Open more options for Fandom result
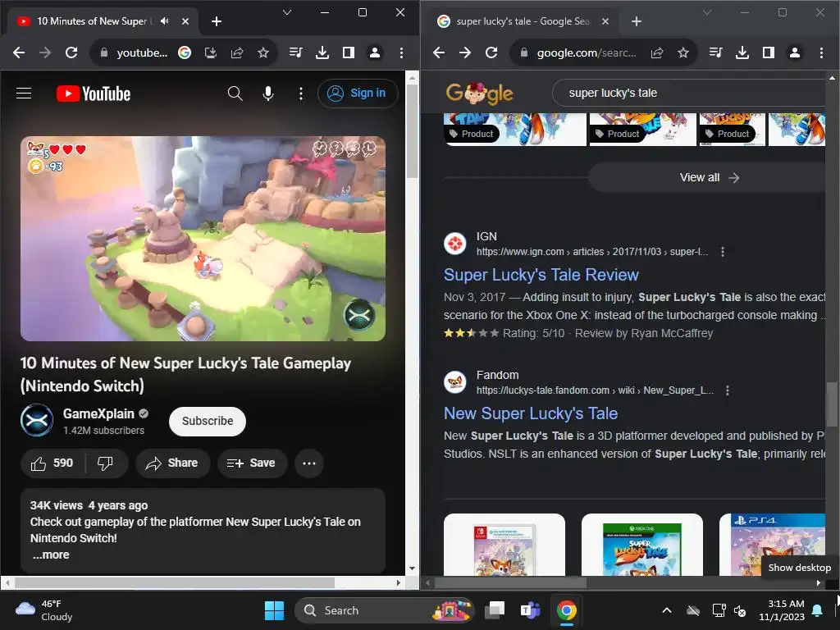The image size is (840, 630). [728, 390]
